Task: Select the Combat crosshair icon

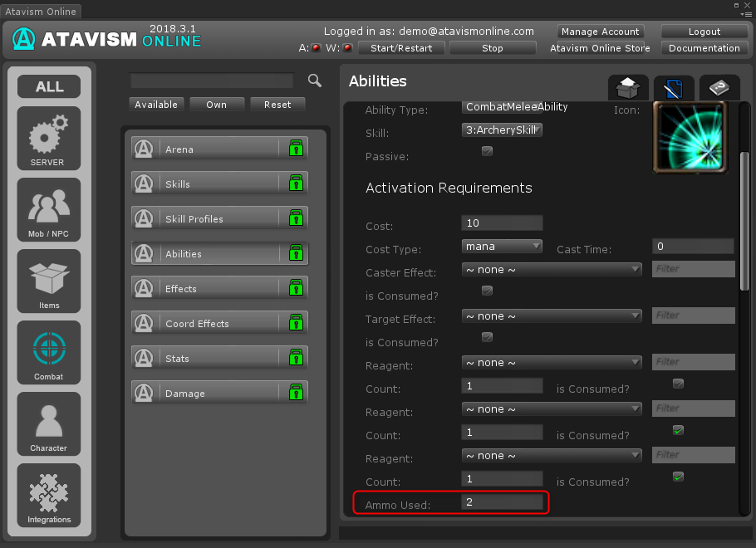Action: pyautogui.click(x=49, y=352)
